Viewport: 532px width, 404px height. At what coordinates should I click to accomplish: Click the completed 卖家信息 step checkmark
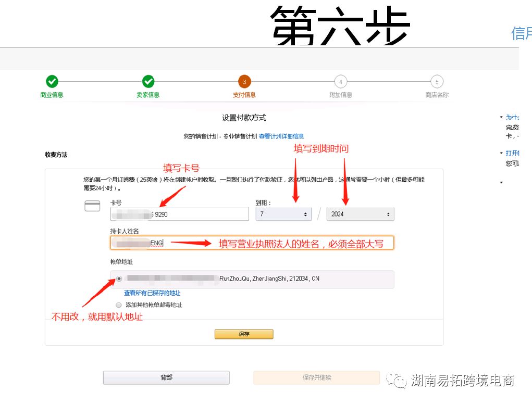[149, 81]
